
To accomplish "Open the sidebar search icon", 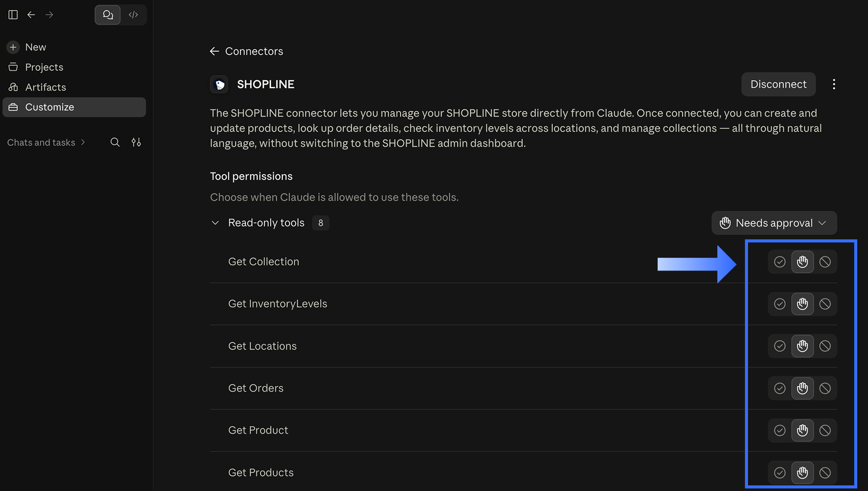I will tap(115, 142).
